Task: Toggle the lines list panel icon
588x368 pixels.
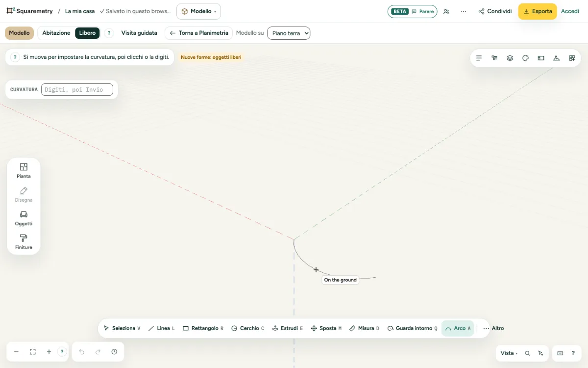Action: click(x=479, y=58)
